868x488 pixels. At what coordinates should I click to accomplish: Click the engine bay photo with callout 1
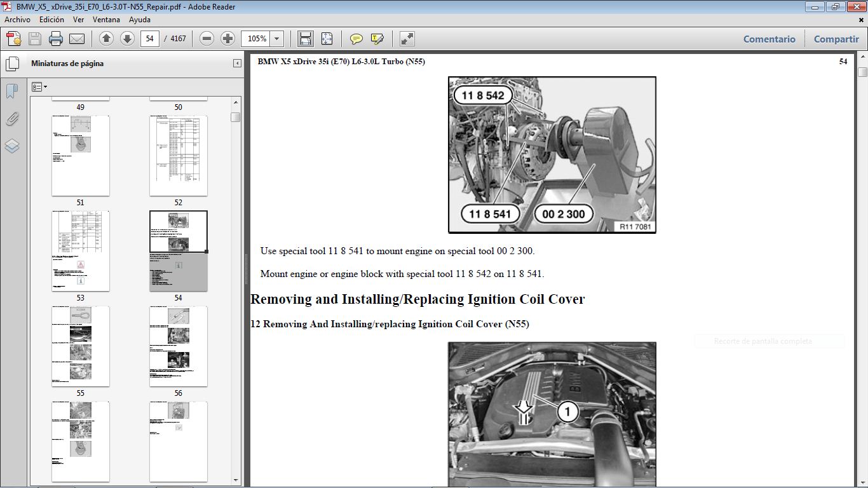[552, 415]
